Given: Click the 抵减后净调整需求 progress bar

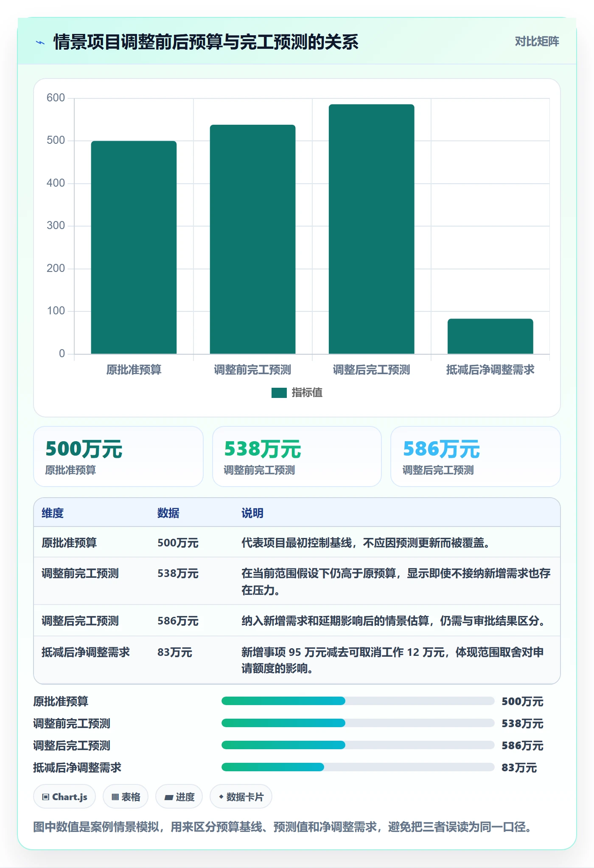Looking at the screenshot, I should (358, 767).
